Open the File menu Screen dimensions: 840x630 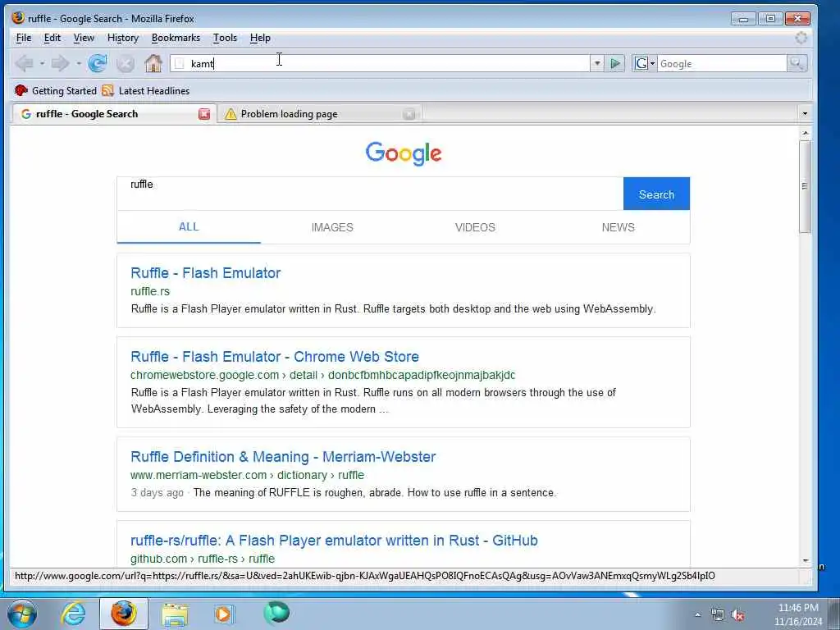[24, 38]
